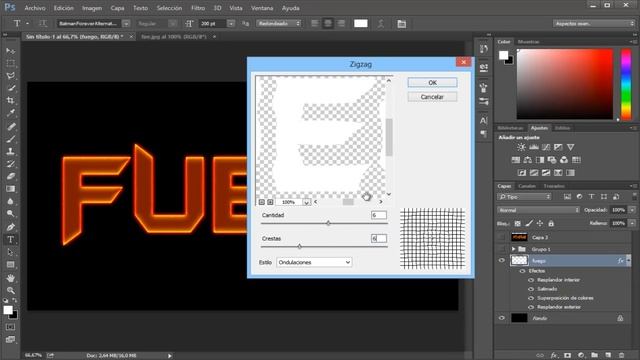The height and width of the screenshot is (360, 640).
Task: Open the Character and Paragraph panels toggle
Action: (x=402, y=24)
